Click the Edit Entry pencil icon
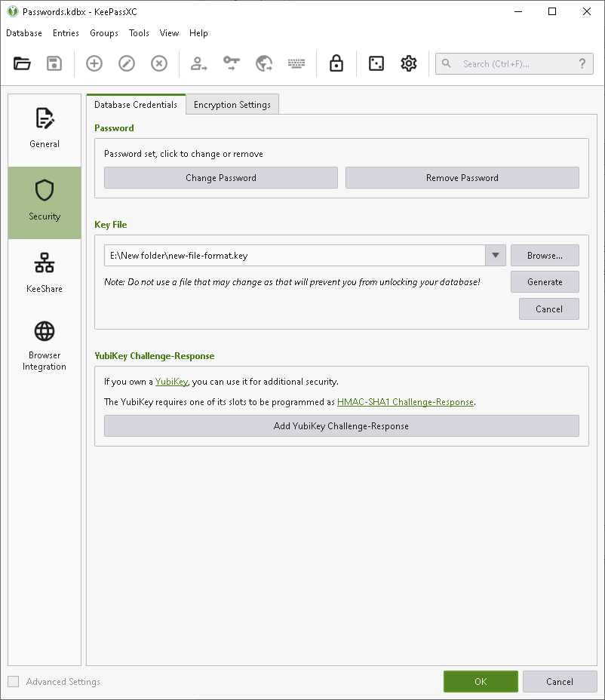This screenshot has width=605, height=700. point(127,64)
